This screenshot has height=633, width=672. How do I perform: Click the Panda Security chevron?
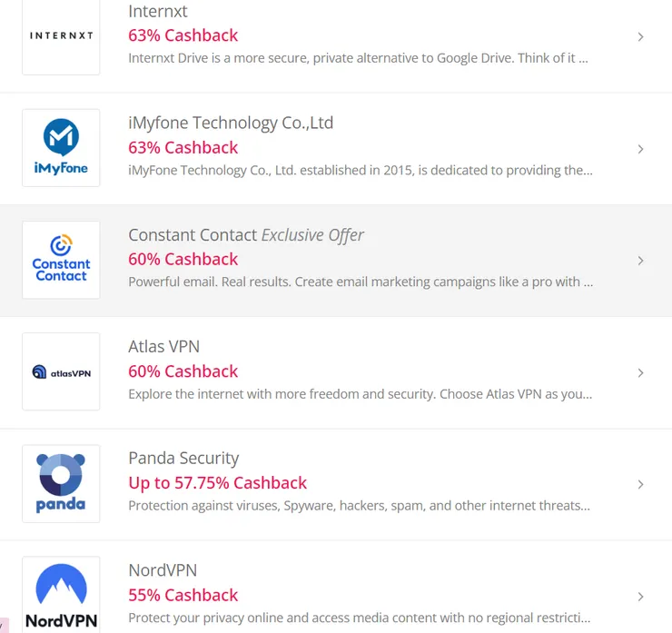point(640,484)
